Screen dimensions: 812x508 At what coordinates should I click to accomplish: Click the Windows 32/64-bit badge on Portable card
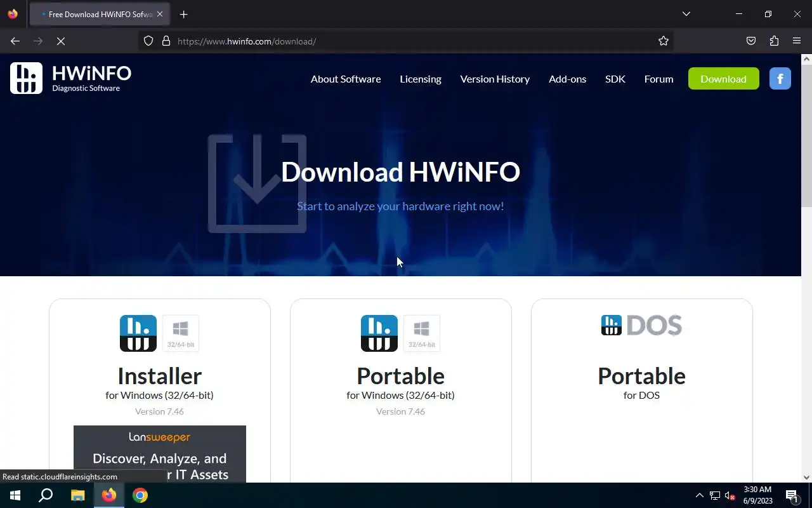(x=422, y=333)
